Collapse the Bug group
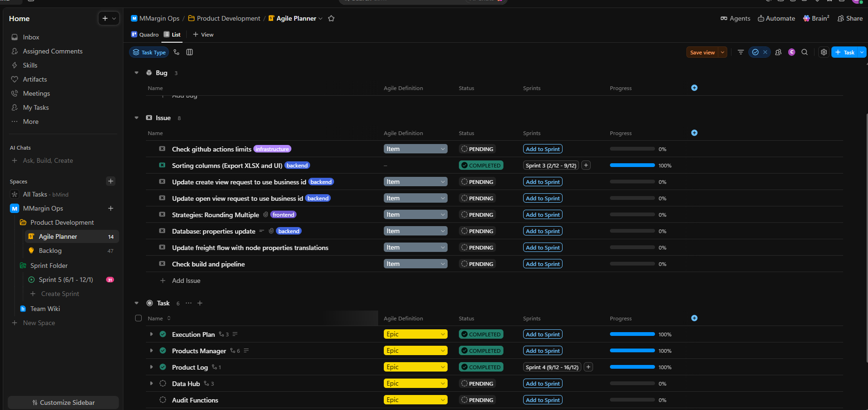Image resolution: width=868 pixels, height=410 pixels. coord(137,73)
